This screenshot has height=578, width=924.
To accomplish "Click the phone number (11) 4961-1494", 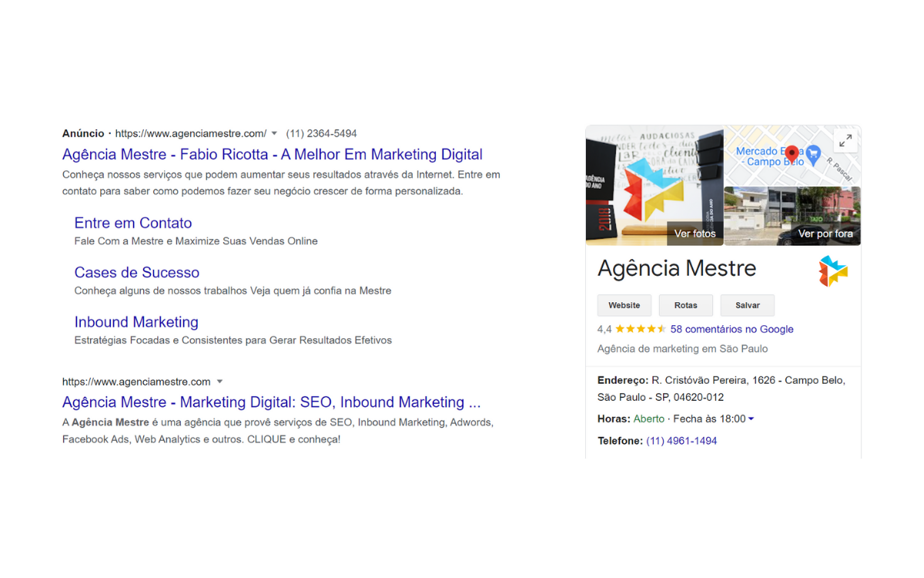I will [681, 441].
